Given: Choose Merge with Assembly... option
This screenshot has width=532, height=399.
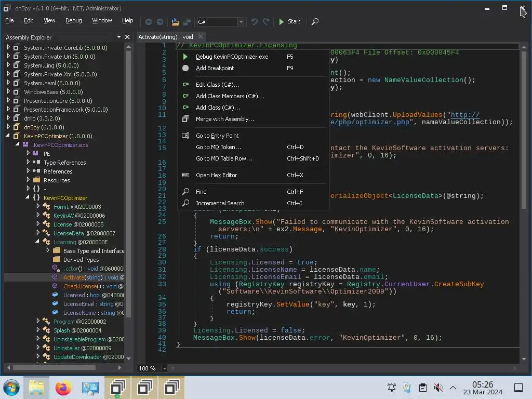Looking at the screenshot, I should pos(253,119).
